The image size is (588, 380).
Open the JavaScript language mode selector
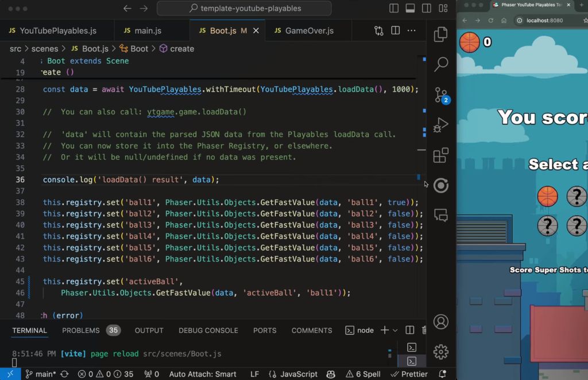(x=293, y=374)
